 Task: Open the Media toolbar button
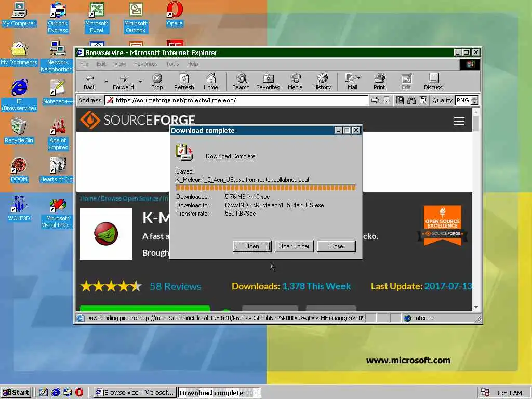(295, 82)
